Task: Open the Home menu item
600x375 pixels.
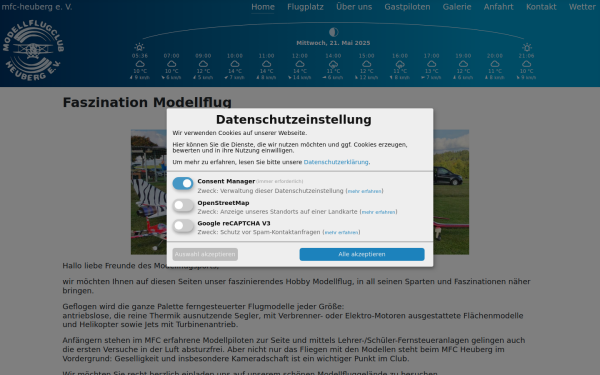Action: point(263,7)
